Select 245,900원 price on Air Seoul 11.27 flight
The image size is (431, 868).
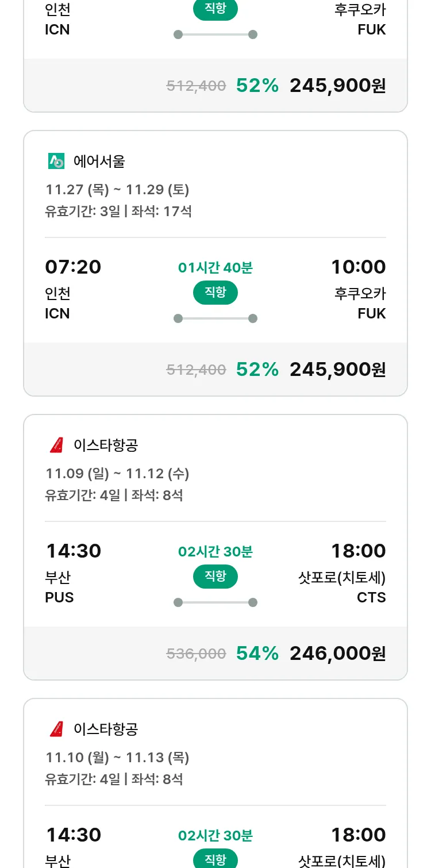(x=337, y=370)
